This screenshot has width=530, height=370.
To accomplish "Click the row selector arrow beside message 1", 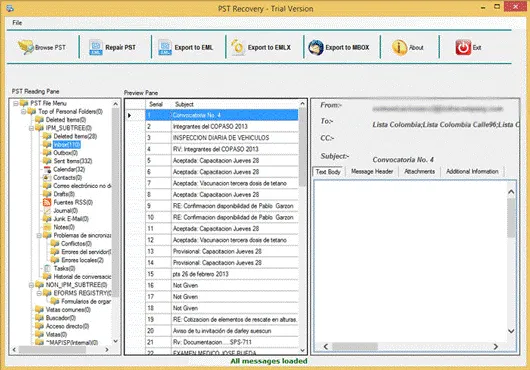I will point(129,116).
